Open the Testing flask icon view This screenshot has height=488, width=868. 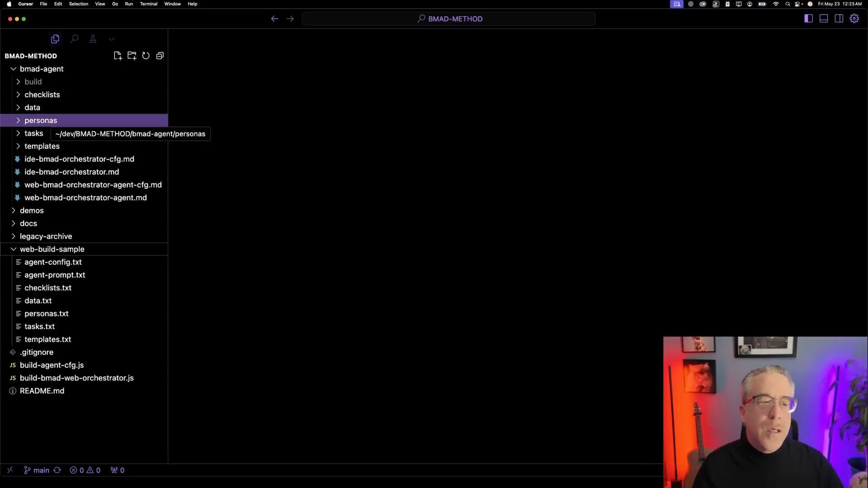point(93,39)
